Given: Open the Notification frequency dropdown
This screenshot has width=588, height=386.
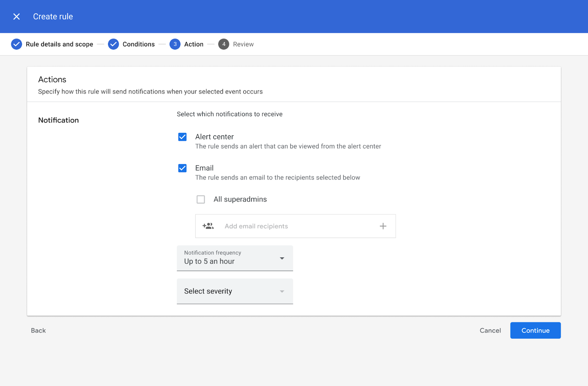Looking at the screenshot, I should 235,258.
